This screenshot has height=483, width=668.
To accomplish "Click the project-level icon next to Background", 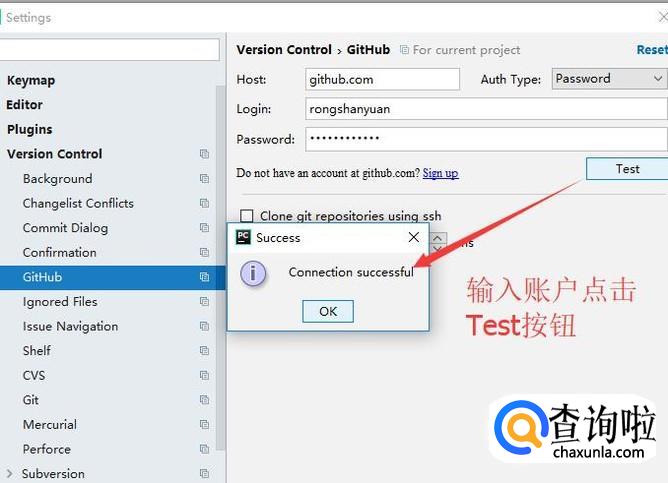I will (204, 178).
